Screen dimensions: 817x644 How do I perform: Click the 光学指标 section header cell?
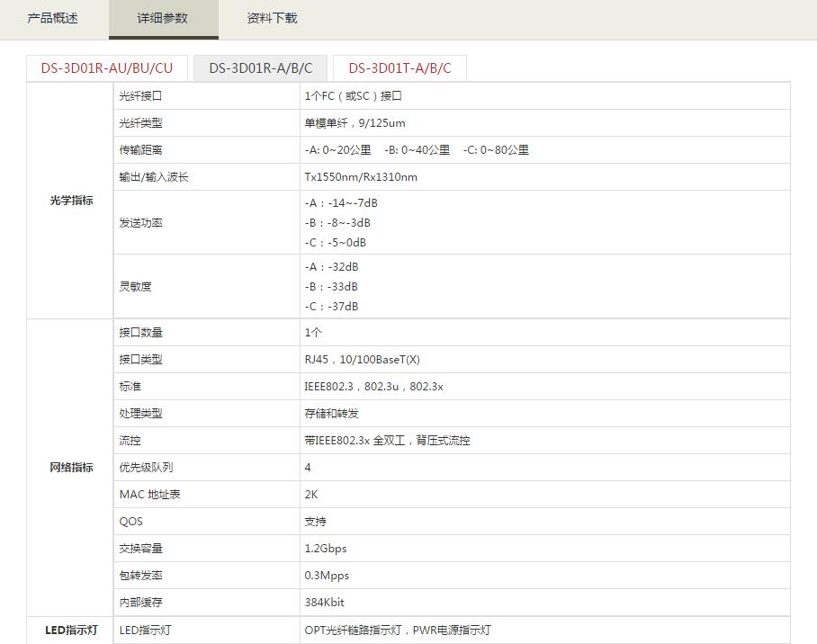pos(71,201)
